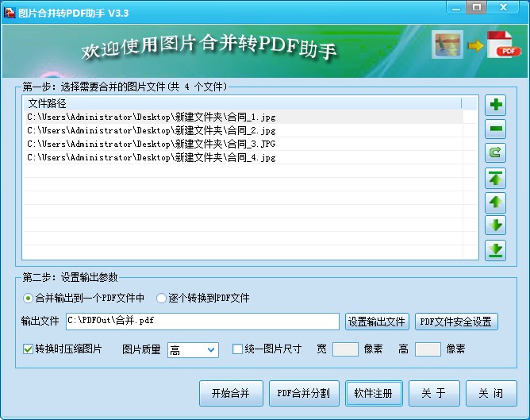Click the green plus add files icon

495,105
